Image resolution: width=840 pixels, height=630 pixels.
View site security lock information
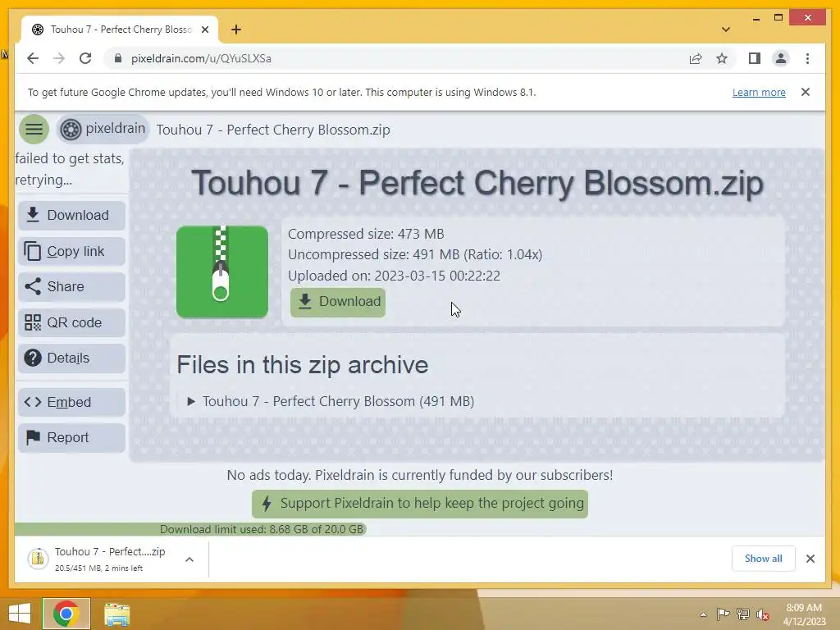pos(118,58)
